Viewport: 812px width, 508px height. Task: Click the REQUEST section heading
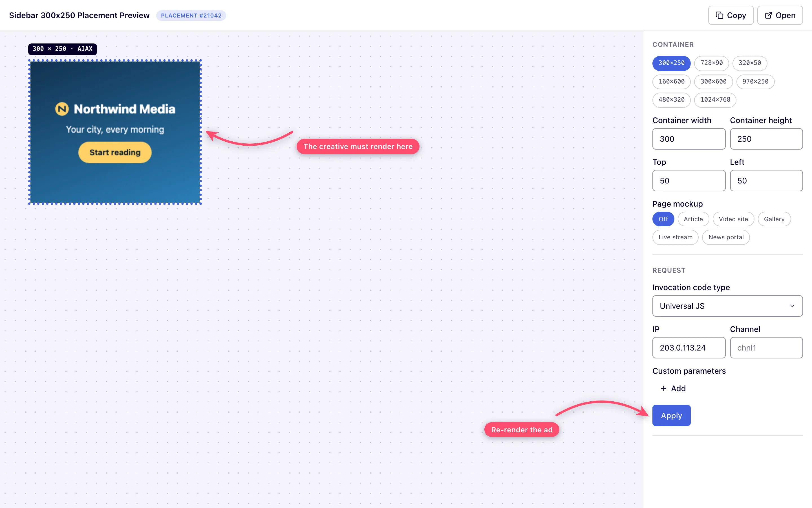(669, 270)
